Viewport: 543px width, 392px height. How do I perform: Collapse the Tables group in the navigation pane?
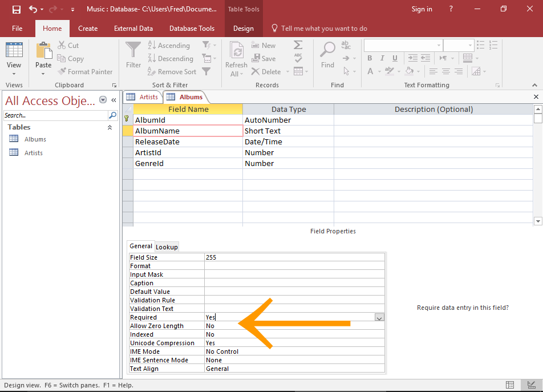tap(110, 127)
